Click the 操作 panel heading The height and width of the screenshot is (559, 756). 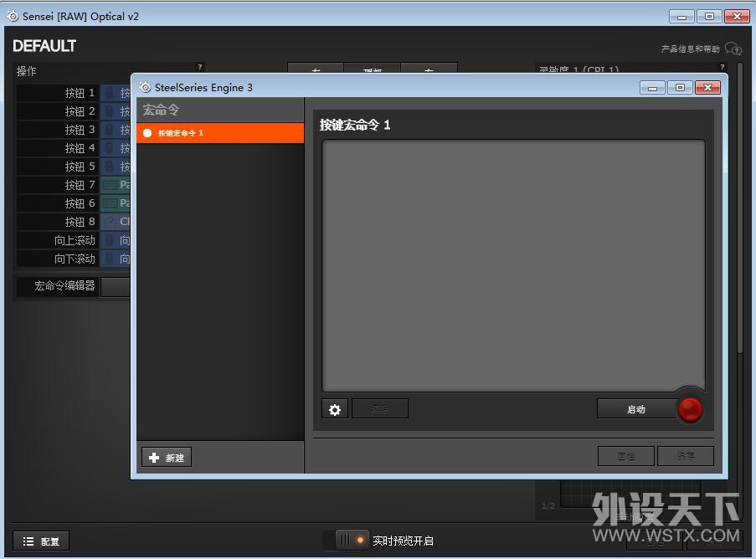click(26, 71)
